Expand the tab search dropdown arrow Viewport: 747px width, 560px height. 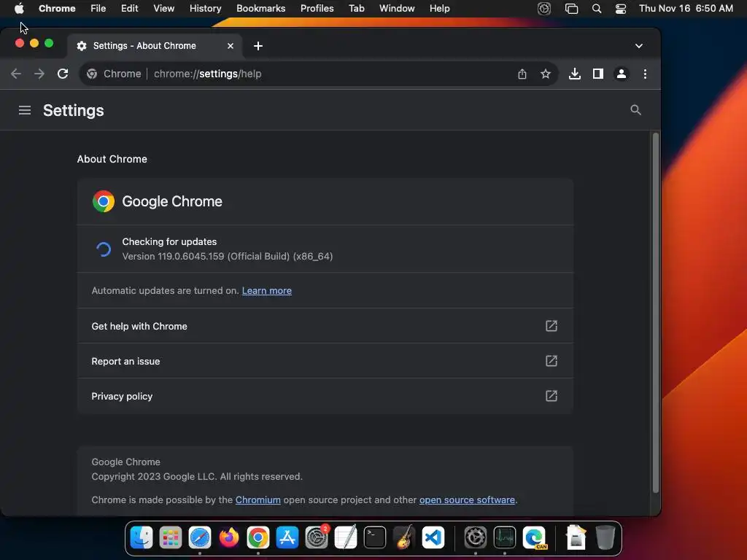point(639,46)
